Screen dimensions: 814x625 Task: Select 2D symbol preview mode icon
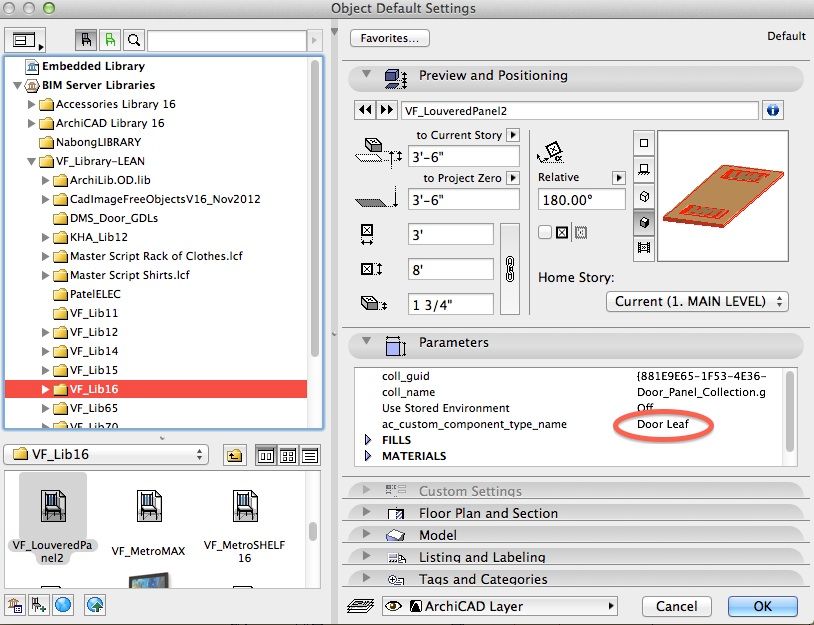[644, 143]
